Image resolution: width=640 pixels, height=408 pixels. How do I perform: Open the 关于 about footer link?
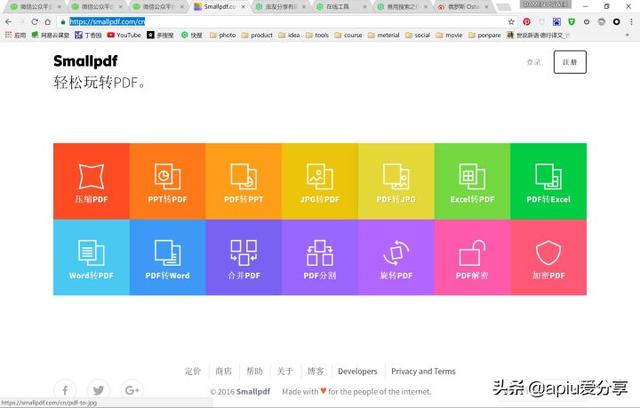click(x=285, y=371)
